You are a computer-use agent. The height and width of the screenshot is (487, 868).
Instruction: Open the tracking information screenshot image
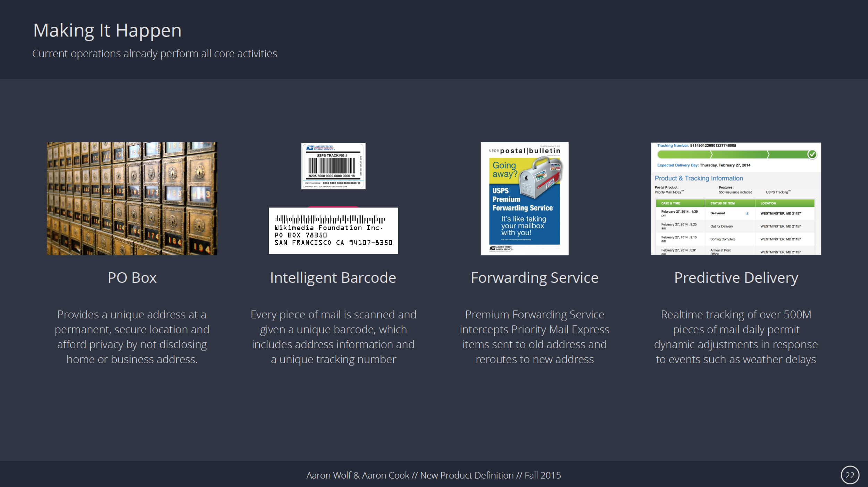(736, 198)
